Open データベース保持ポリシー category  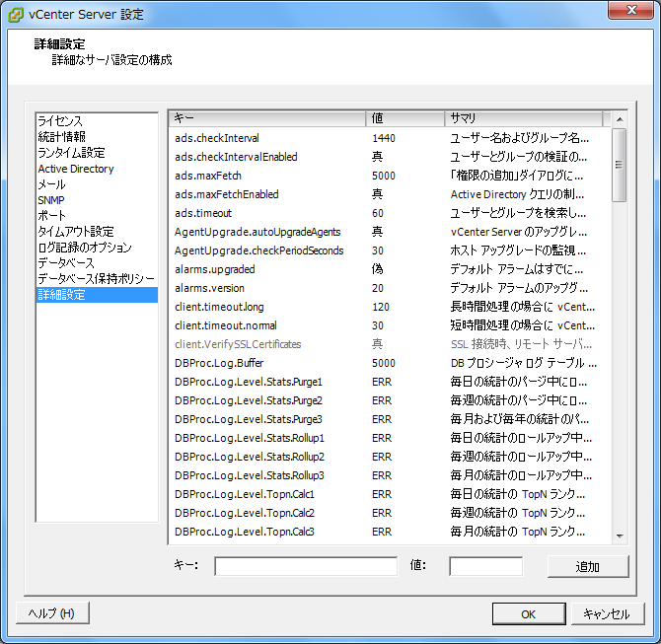click(97, 278)
